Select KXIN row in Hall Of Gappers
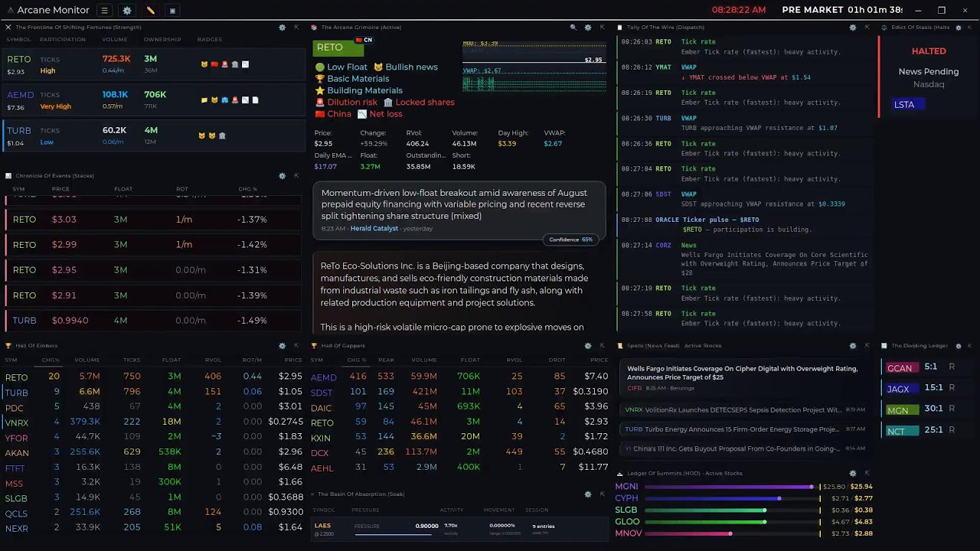This screenshot has height=551, width=980. click(459, 437)
